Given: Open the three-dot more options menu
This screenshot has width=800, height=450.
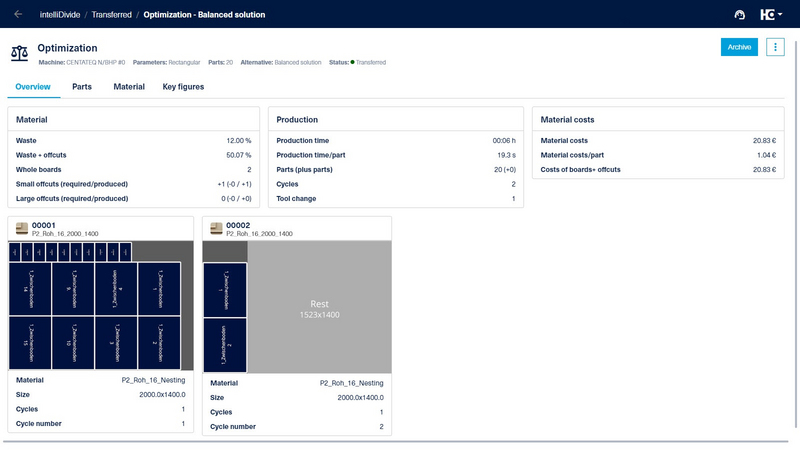Looking at the screenshot, I should tap(775, 47).
